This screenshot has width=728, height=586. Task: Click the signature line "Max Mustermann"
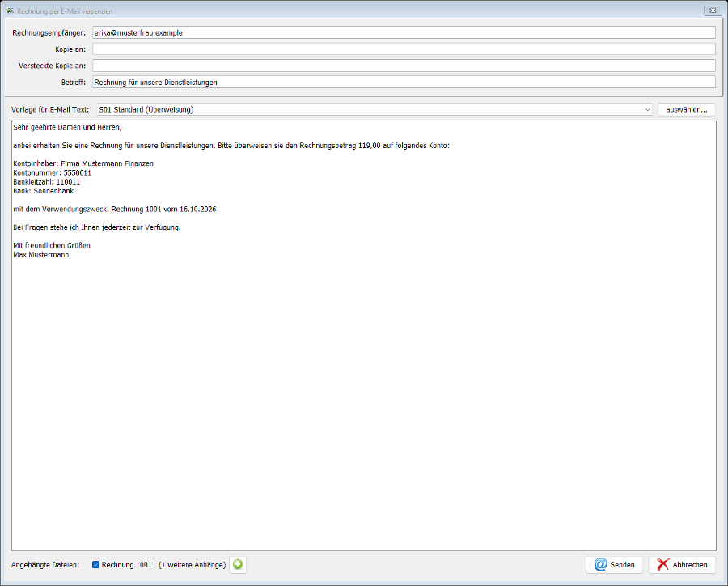coord(41,255)
